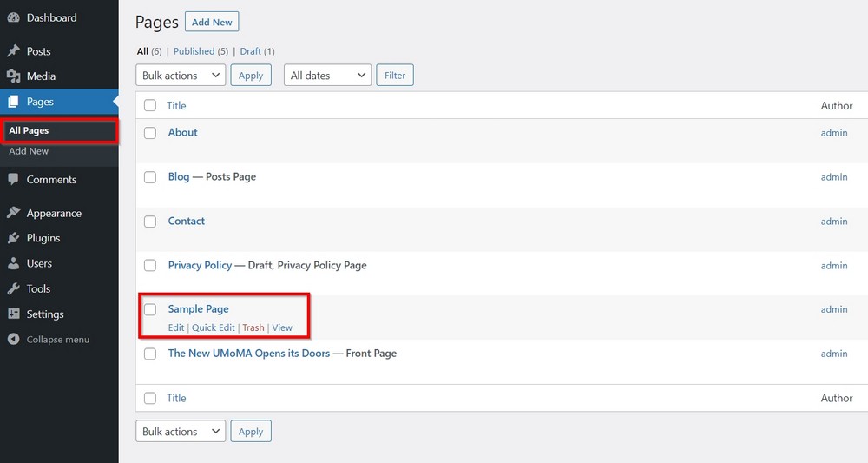Tick the Contact page checkbox
868x463 pixels.
tap(150, 222)
